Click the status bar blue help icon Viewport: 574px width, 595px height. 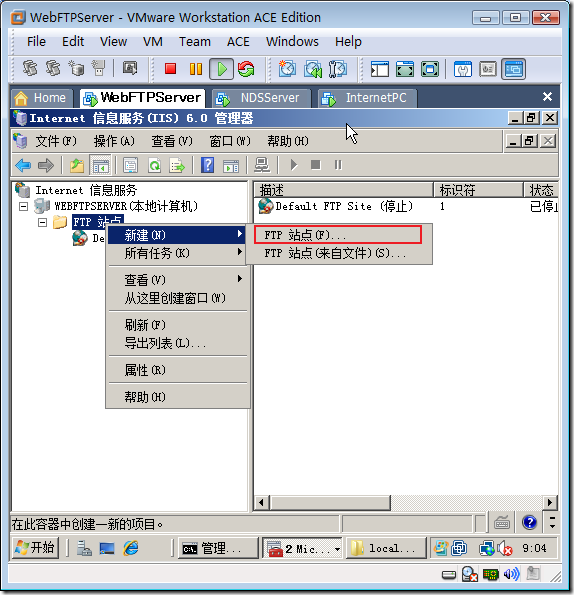(529, 523)
